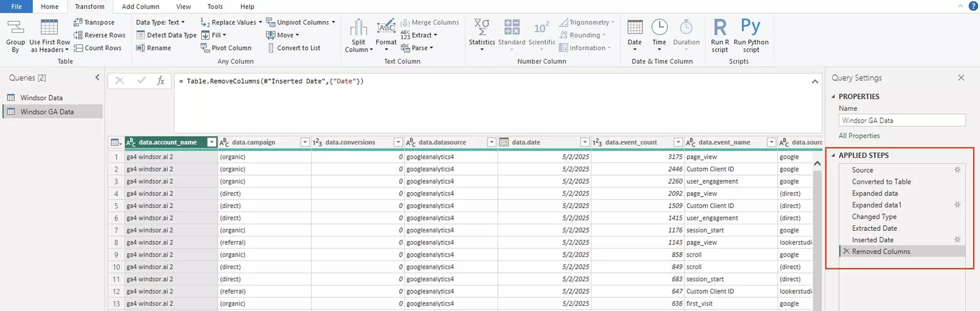Select the Windsor Data query
The image size is (980, 311).
pyautogui.click(x=52, y=97)
